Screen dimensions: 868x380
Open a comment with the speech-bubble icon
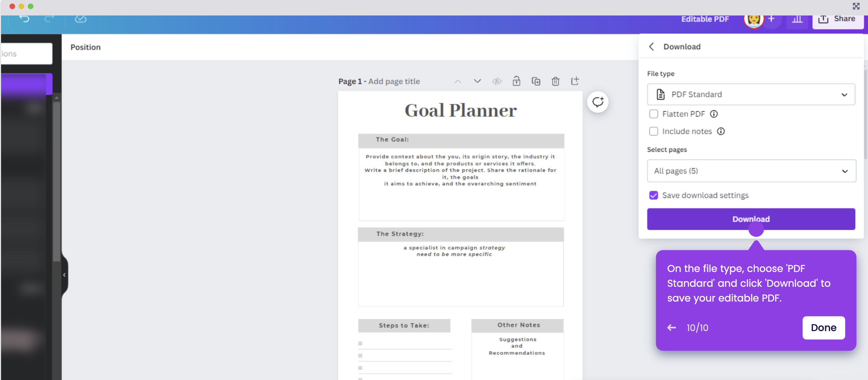coord(598,102)
